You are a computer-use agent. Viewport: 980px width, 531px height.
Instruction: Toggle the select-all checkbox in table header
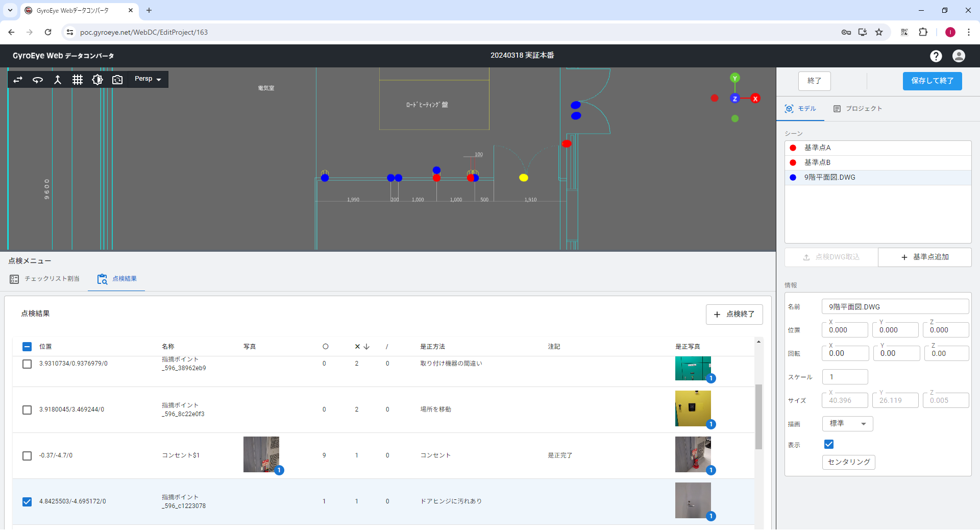pos(27,347)
